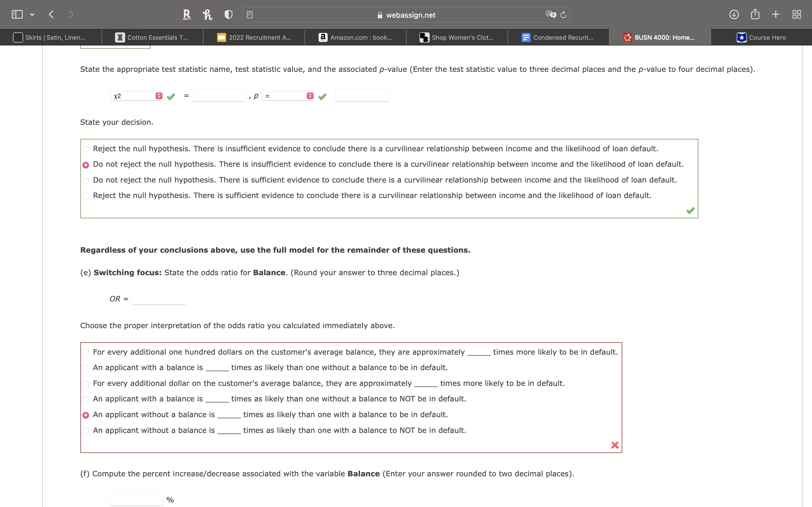Click the Reader view icon

(x=250, y=14)
